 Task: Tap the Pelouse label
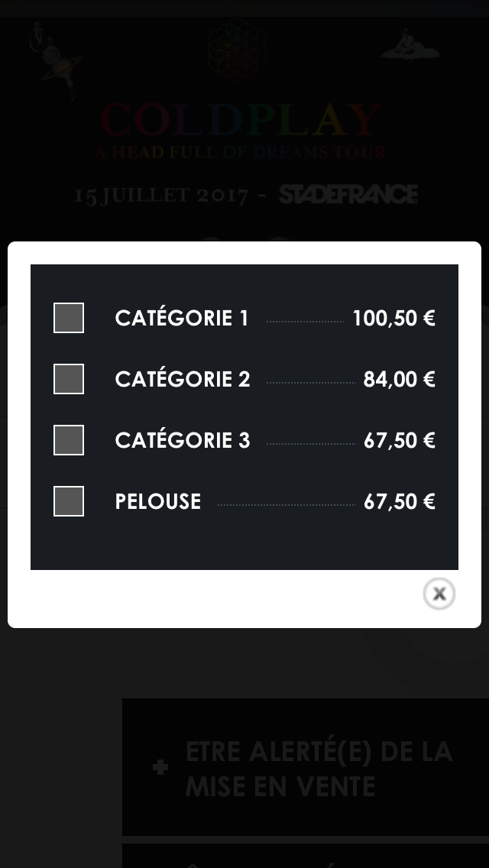[x=158, y=501]
